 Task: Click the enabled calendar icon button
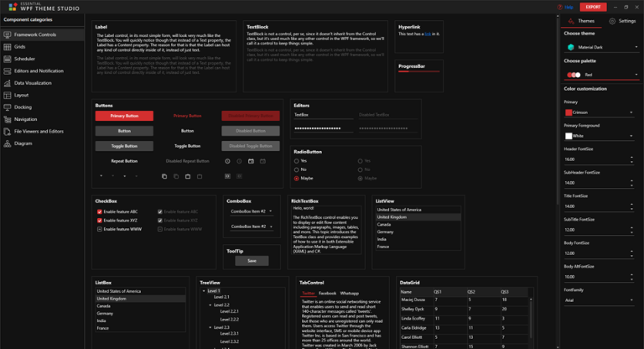click(x=251, y=161)
